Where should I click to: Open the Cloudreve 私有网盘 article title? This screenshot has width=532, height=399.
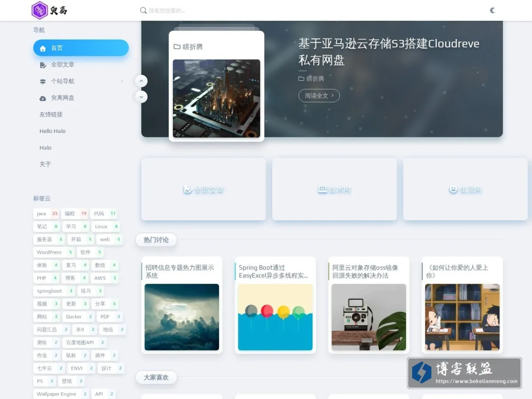click(x=389, y=51)
